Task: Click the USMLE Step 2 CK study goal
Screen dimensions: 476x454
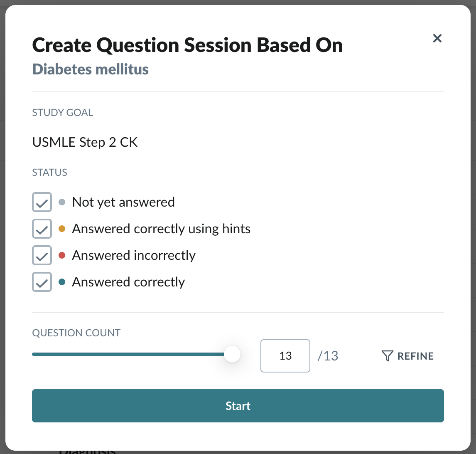Action: 85,142
